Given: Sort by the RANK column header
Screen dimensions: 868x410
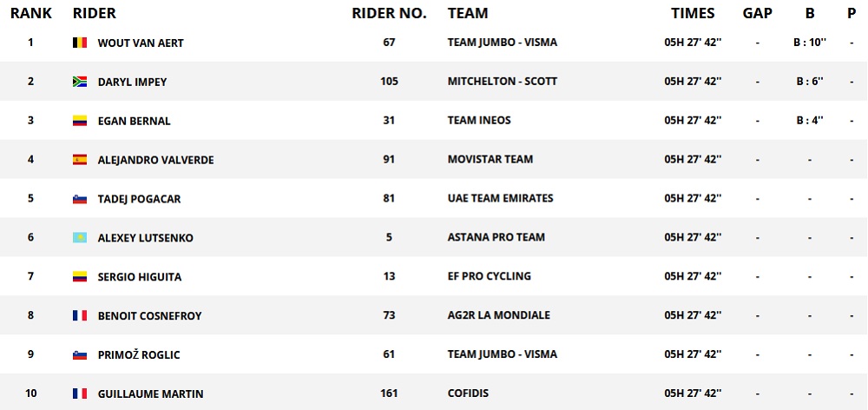Looking at the screenshot, I should pyautogui.click(x=32, y=14).
